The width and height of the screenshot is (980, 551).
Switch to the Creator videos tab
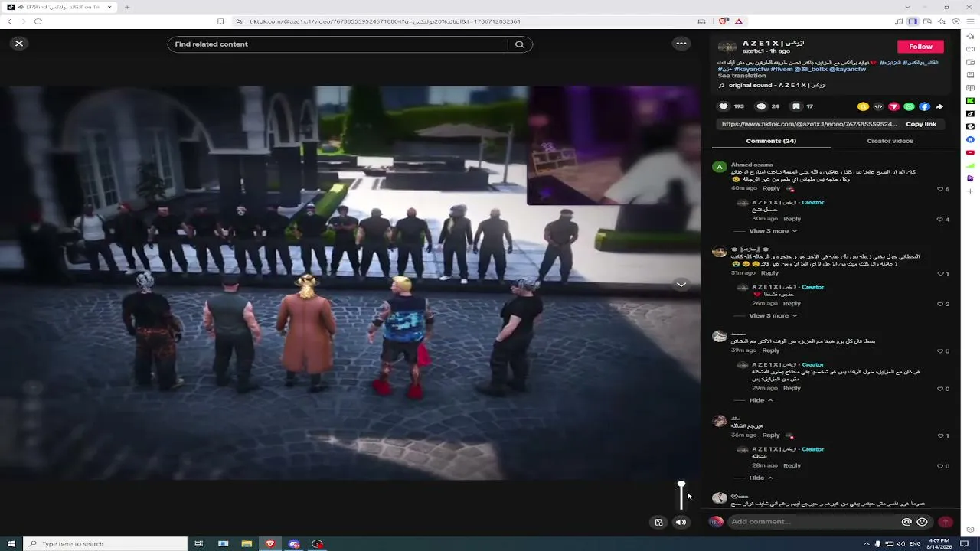pyautogui.click(x=890, y=141)
